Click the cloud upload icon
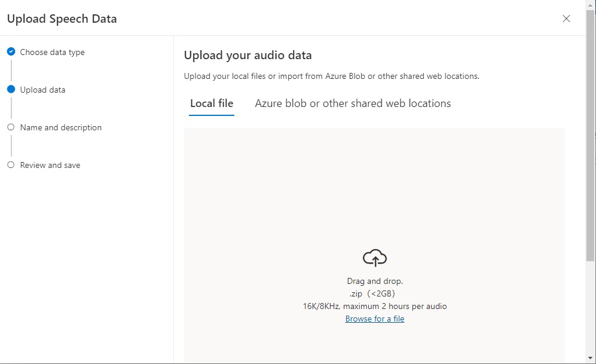Image resolution: width=596 pixels, height=364 pixels. 375,258
